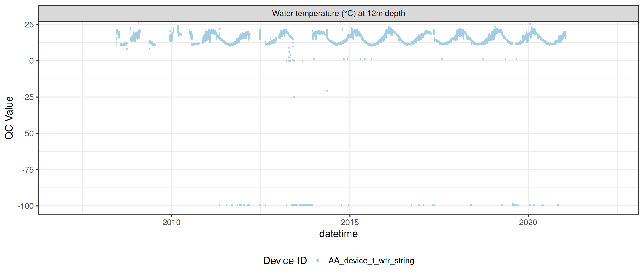Click the -75 y-axis tick label
644x276 pixels.
(28, 170)
